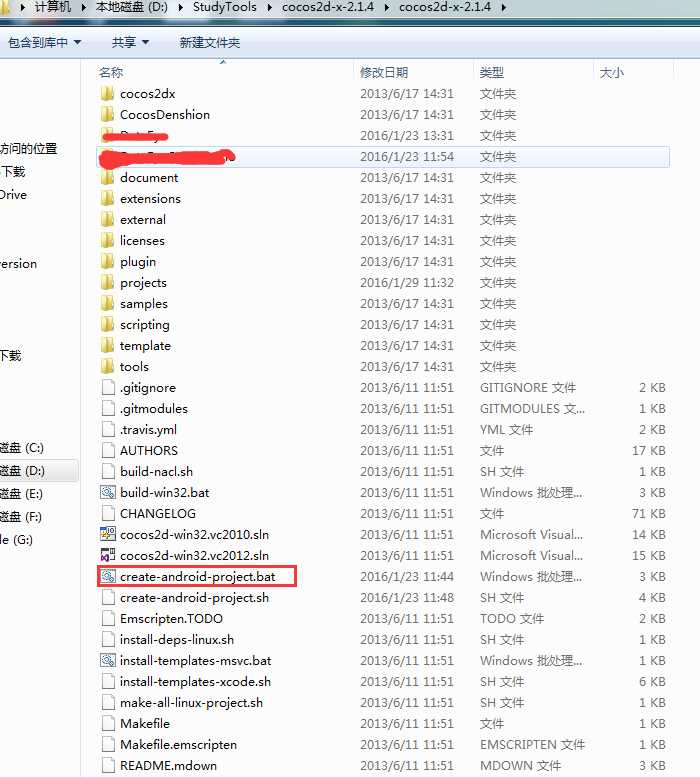Select the file name Emscripten.TODO
The width and height of the screenshot is (700, 778).
[x=171, y=619]
